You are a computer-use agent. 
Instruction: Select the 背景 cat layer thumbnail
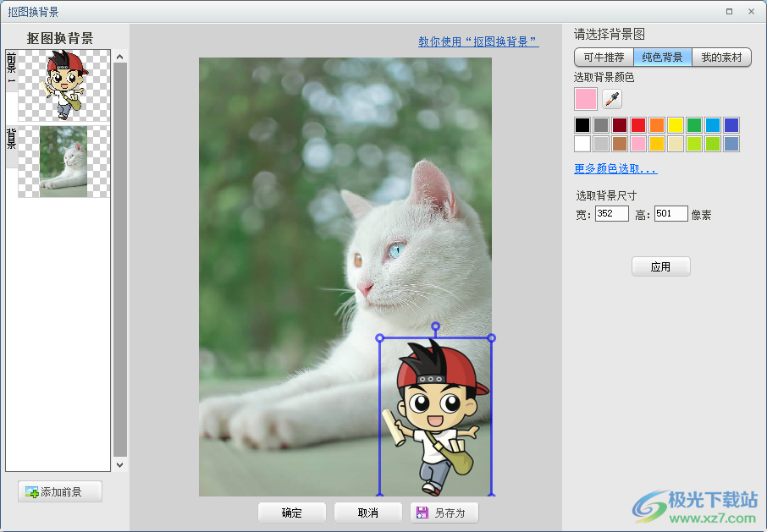[64, 162]
